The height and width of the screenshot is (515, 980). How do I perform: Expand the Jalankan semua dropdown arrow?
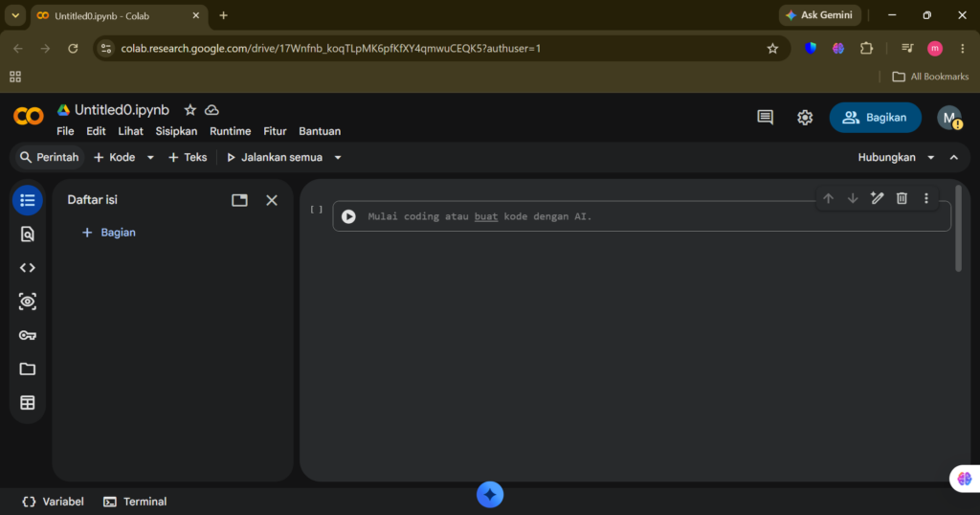point(338,158)
